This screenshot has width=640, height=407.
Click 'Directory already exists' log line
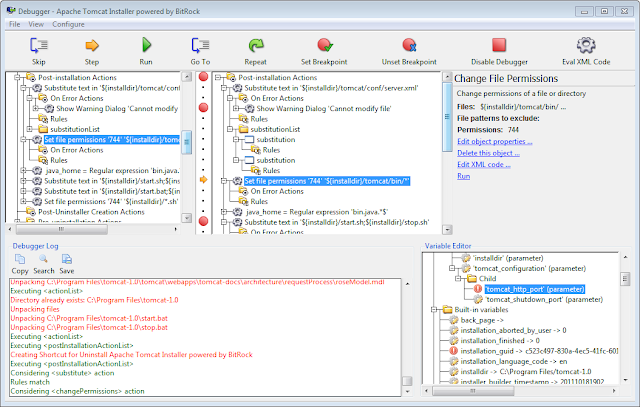pos(94,300)
